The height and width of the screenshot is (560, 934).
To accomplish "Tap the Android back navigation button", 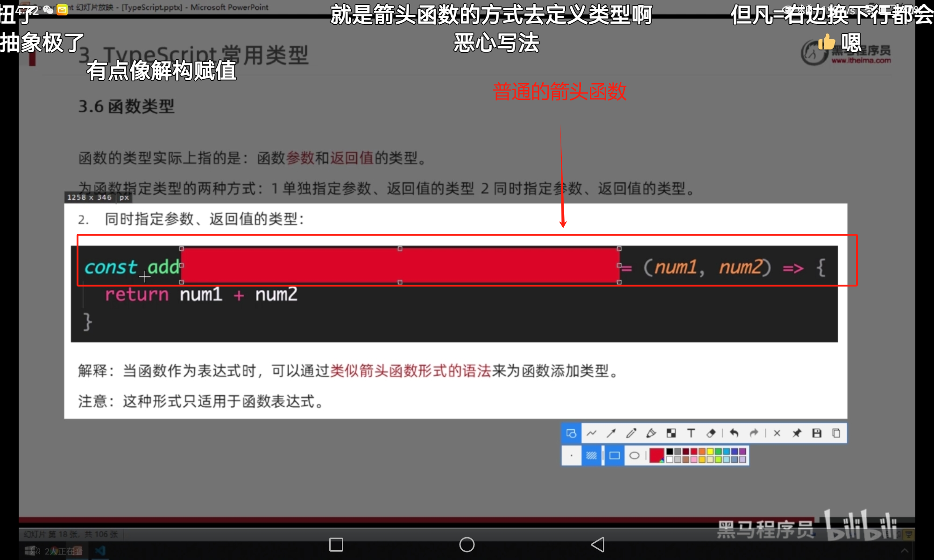I will 598,545.
